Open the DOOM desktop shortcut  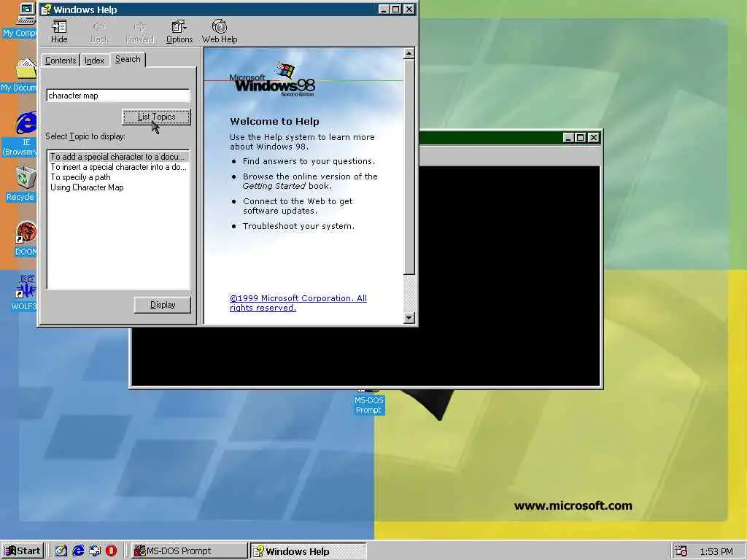pos(26,239)
